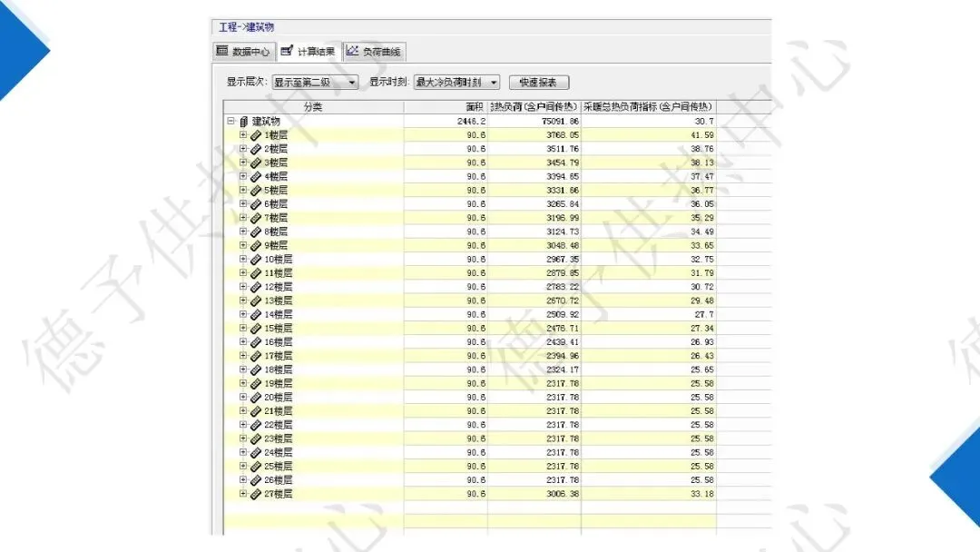Open the 数据中心 tab

pyautogui.click(x=243, y=51)
